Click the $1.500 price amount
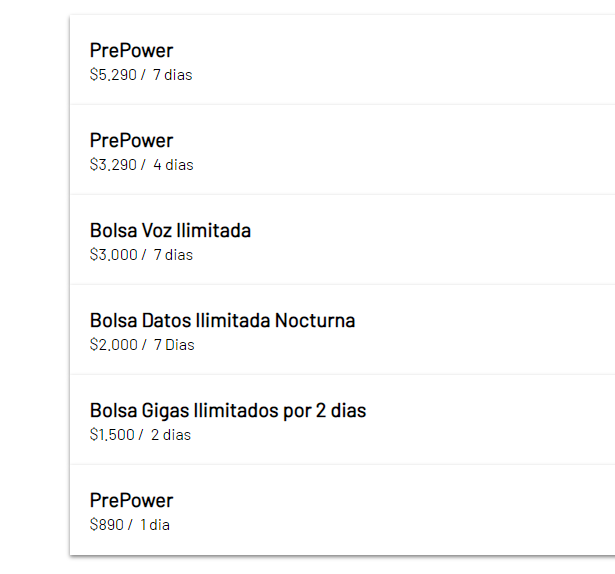The height and width of the screenshot is (574, 615). coord(112,435)
